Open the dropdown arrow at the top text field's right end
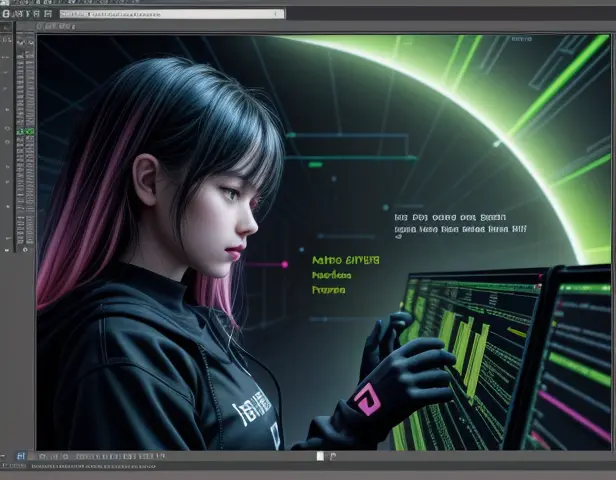Viewport: 616px width, 480px height. [x=280, y=15]
